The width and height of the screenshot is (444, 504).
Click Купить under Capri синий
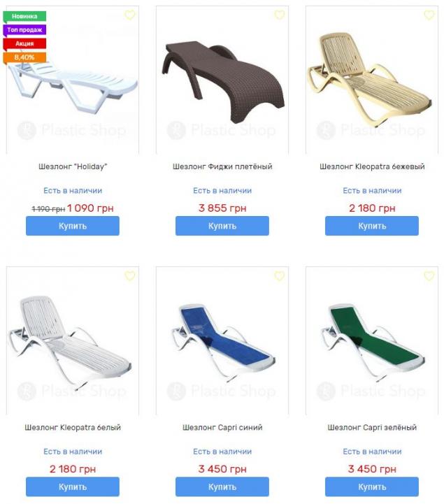[x=222, y=487]
